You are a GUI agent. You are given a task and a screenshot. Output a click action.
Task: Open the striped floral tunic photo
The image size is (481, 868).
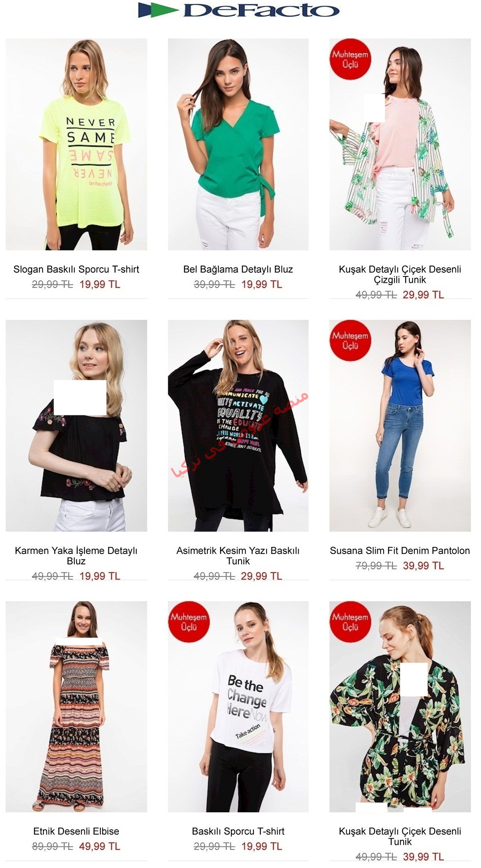[x=400, y=144]
